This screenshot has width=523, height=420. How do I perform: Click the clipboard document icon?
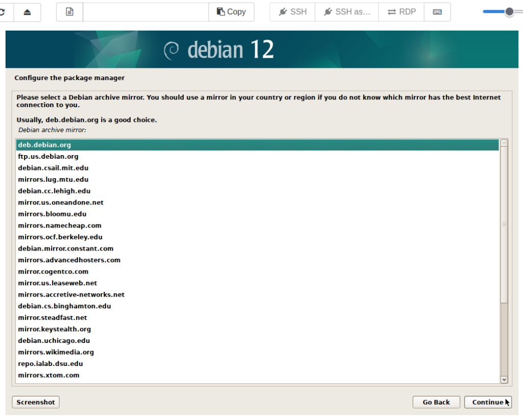tap(69, 12)
